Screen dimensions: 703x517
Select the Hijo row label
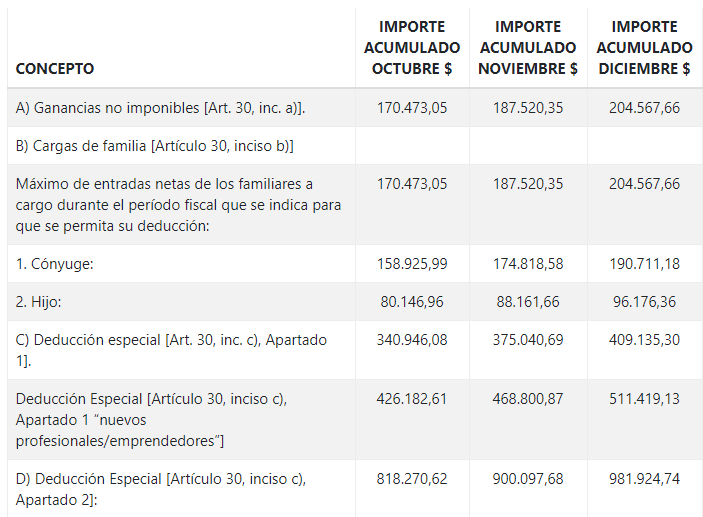click(38, 302)
